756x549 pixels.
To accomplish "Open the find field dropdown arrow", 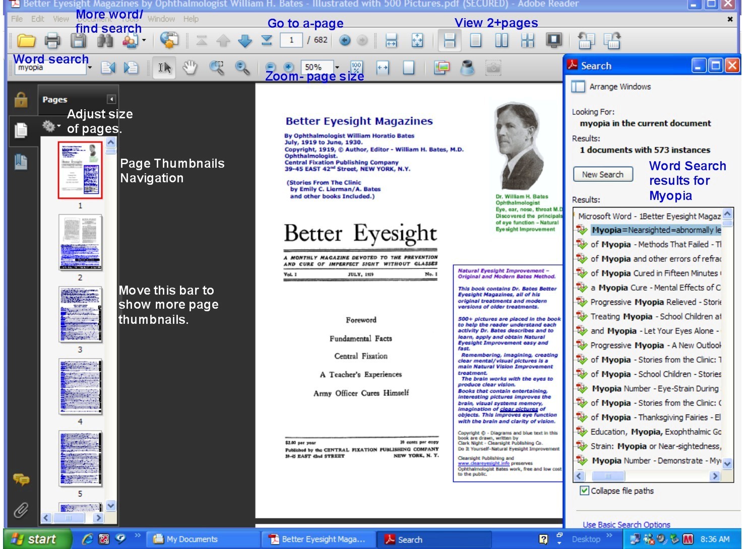I will (90, 67).
